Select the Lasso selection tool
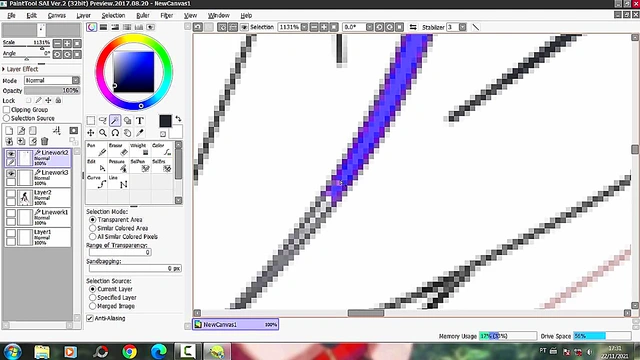 click(x=103, y=120)
